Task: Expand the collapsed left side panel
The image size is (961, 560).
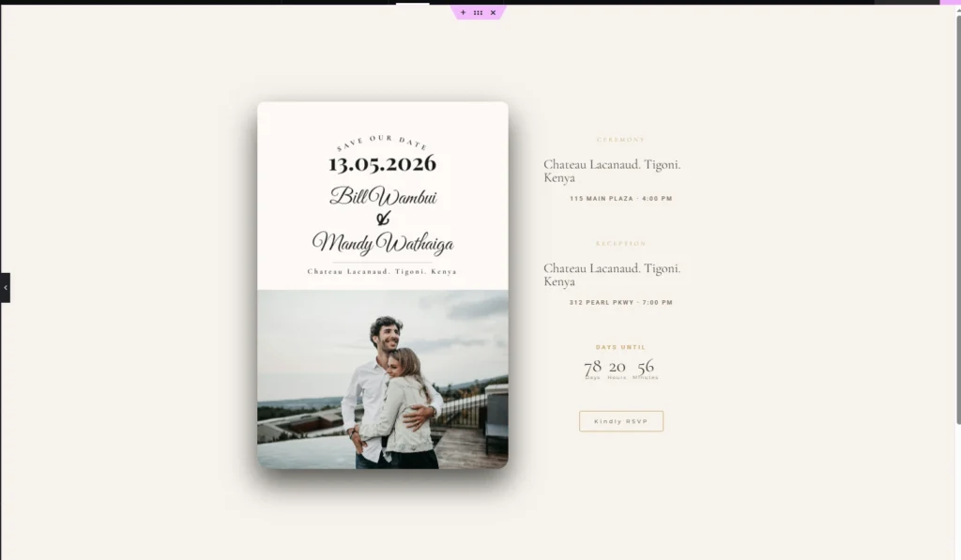Action: coord(5,287)
